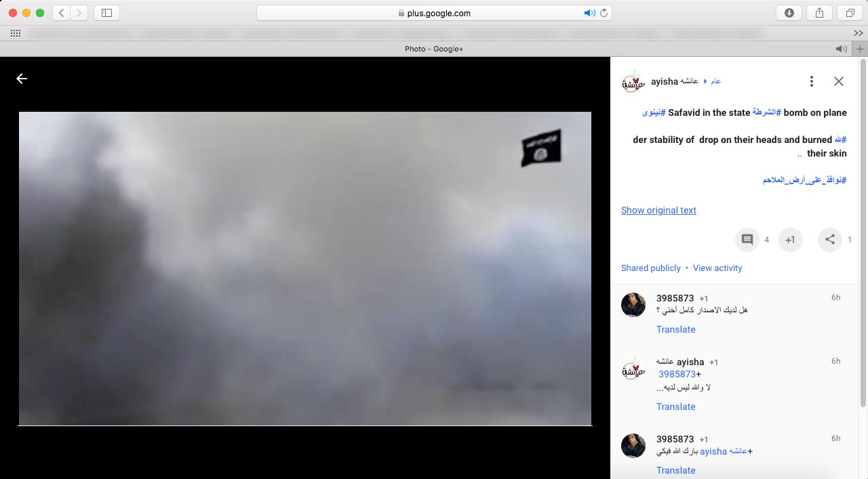
Task: Mute audio using the address bar speaker icon
Action: 589,13
